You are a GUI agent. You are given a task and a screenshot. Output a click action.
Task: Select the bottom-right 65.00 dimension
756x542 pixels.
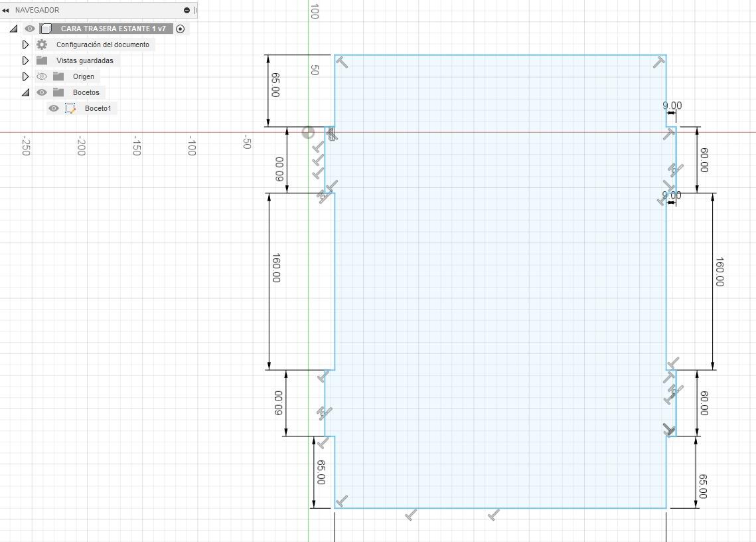(703, 486)
